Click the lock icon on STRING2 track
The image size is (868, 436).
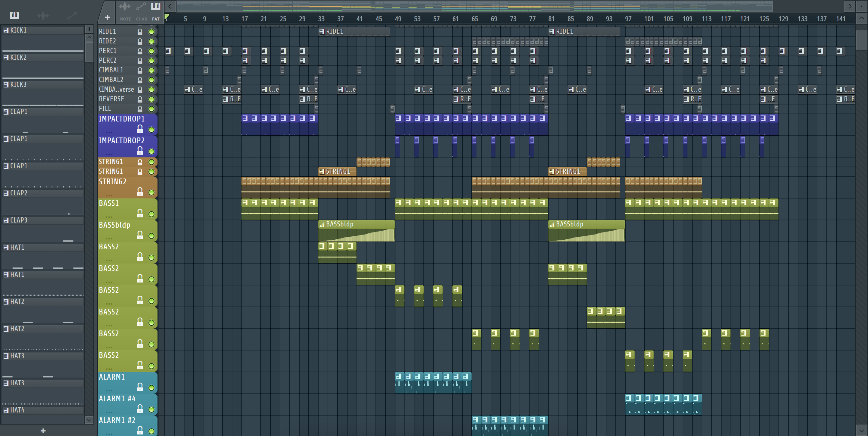[x=140, y=191]
